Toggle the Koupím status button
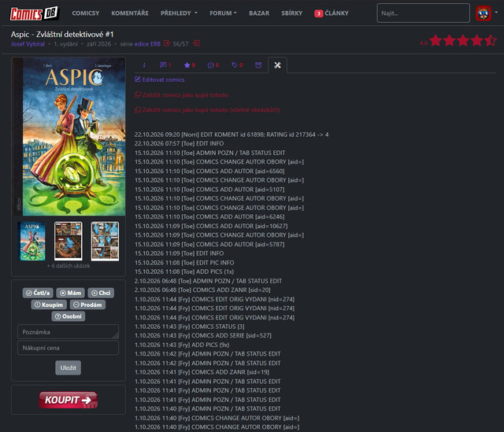This screenshot has width=504, height=432. 49,305
